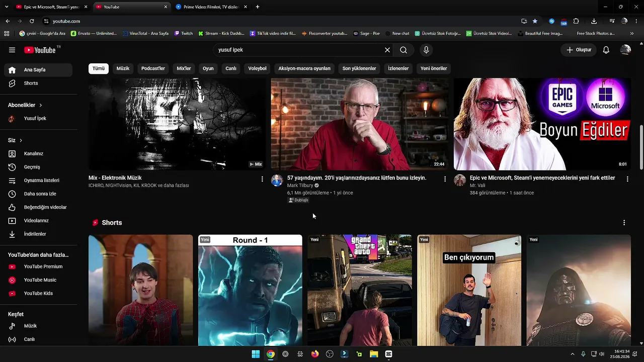Open options for the Epic ve Microsoft video

(627, 179)
